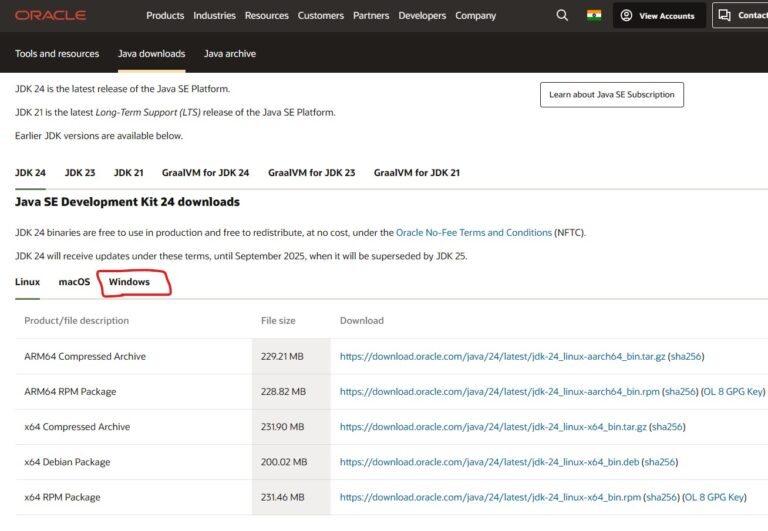Open the Resources menu

(x=266, y=16)
